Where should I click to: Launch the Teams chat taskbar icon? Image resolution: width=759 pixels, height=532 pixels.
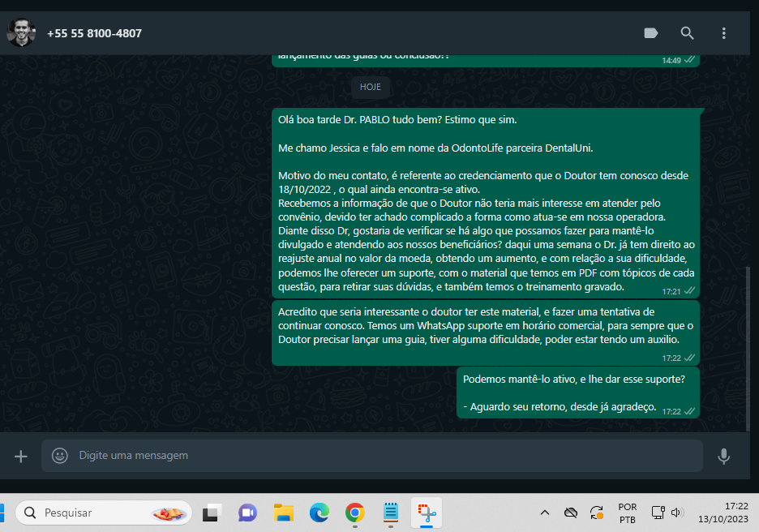(247, 513)
